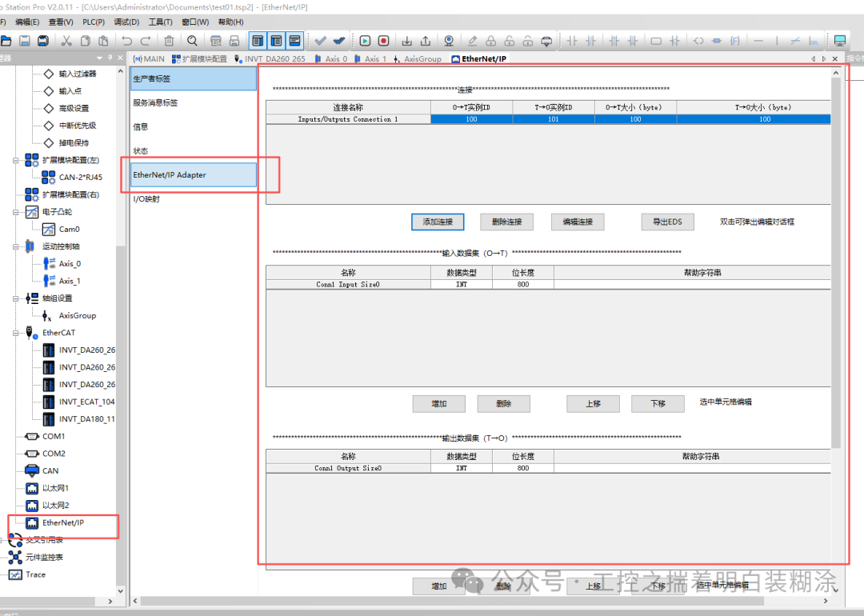Viewport: 864px width, 616px height.
Task: Collapse the 运动控制轴 tree node
Action: [16, 247]
